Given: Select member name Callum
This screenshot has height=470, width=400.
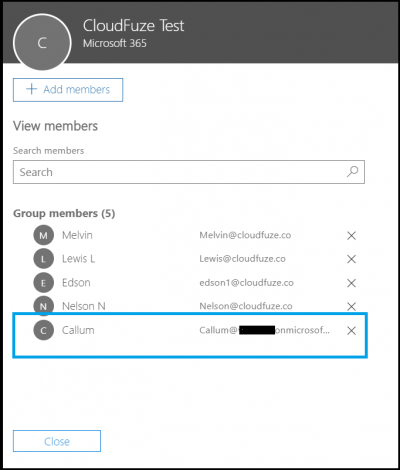Looking at the screenshot, I should click(78, 330).
